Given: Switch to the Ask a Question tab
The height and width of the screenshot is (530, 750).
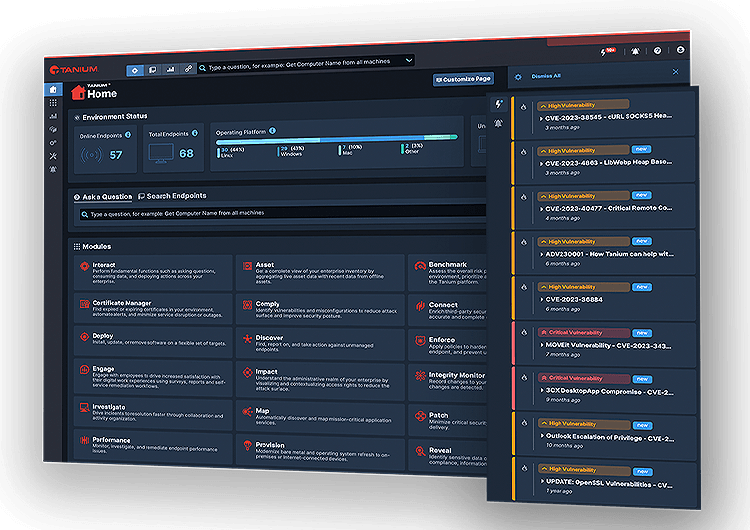Looking at the screenshot, I should 103,197.
